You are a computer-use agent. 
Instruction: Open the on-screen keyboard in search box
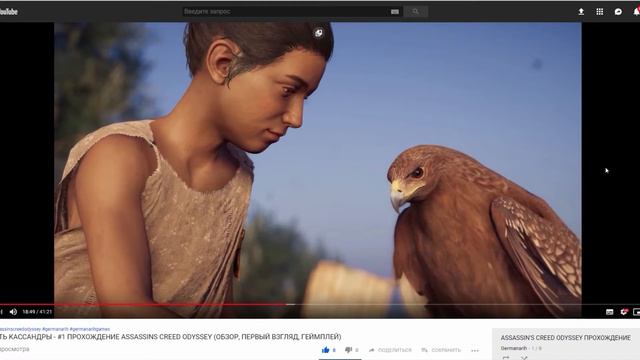coord(394,12)
